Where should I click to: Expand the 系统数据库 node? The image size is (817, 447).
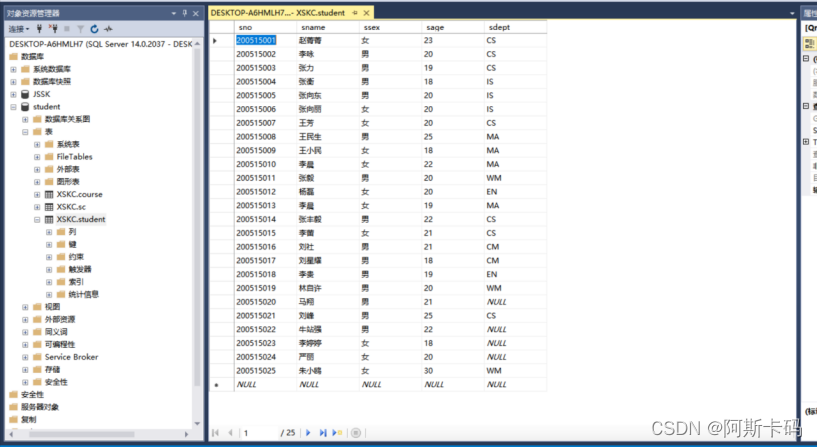click(x=14, y=69)
